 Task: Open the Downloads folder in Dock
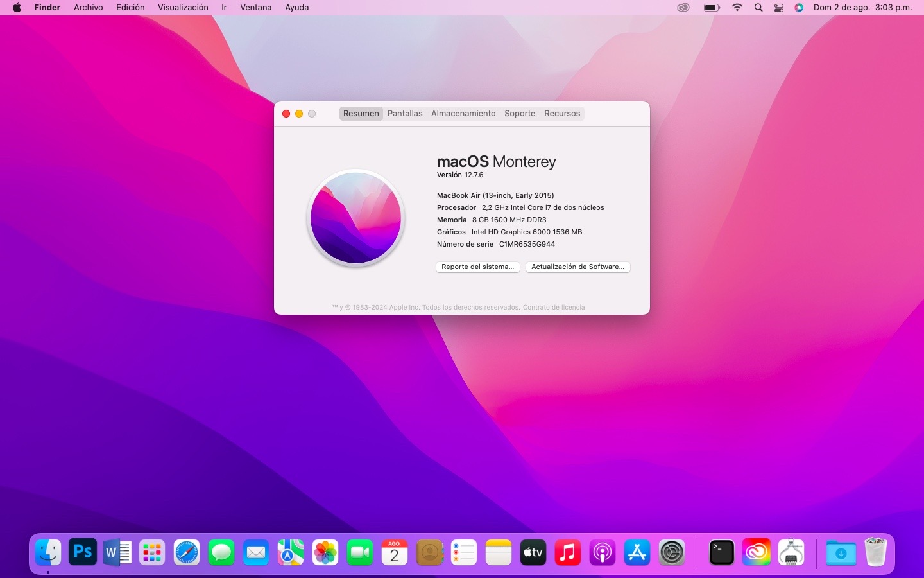841,552
